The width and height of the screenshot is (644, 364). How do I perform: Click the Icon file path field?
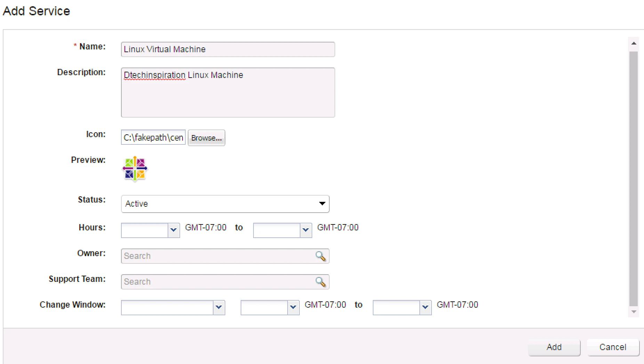pyautogui.click(x=153, y=137)
